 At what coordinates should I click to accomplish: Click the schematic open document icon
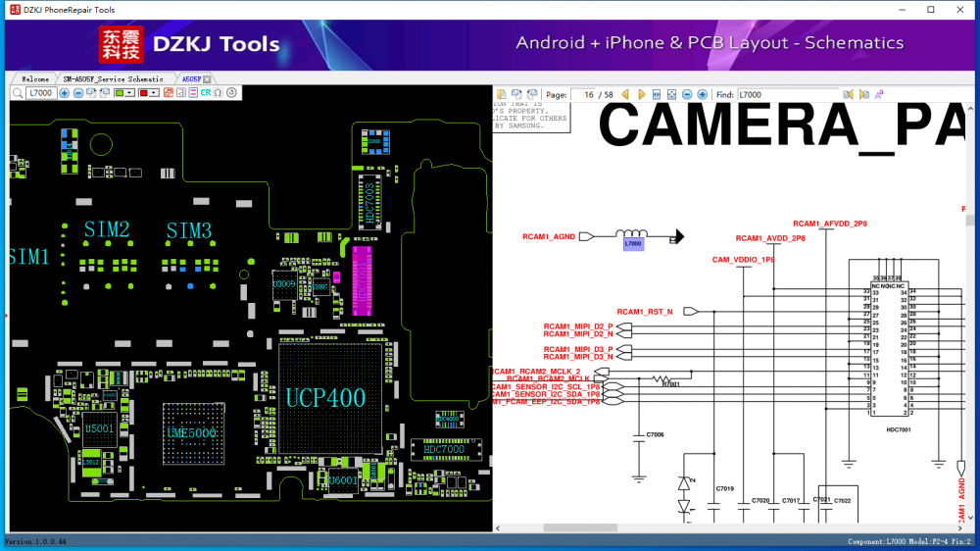pyautogui.click(x=501, y=94)
